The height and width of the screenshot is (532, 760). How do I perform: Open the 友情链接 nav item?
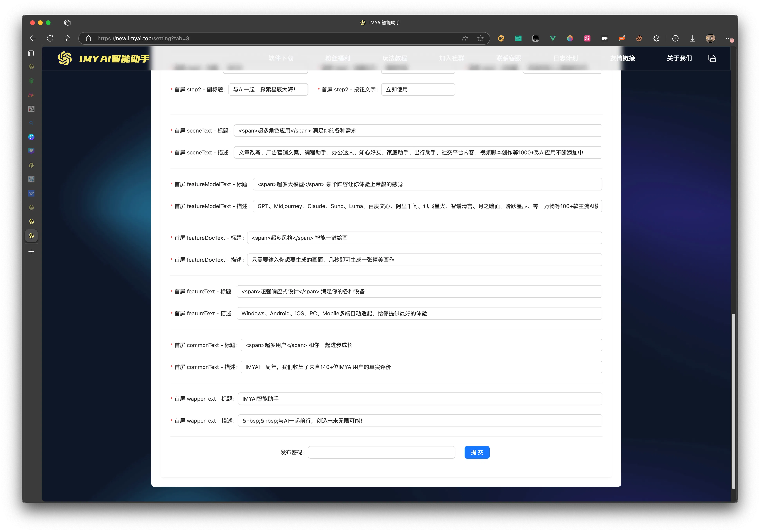click(x=622, y=58)
